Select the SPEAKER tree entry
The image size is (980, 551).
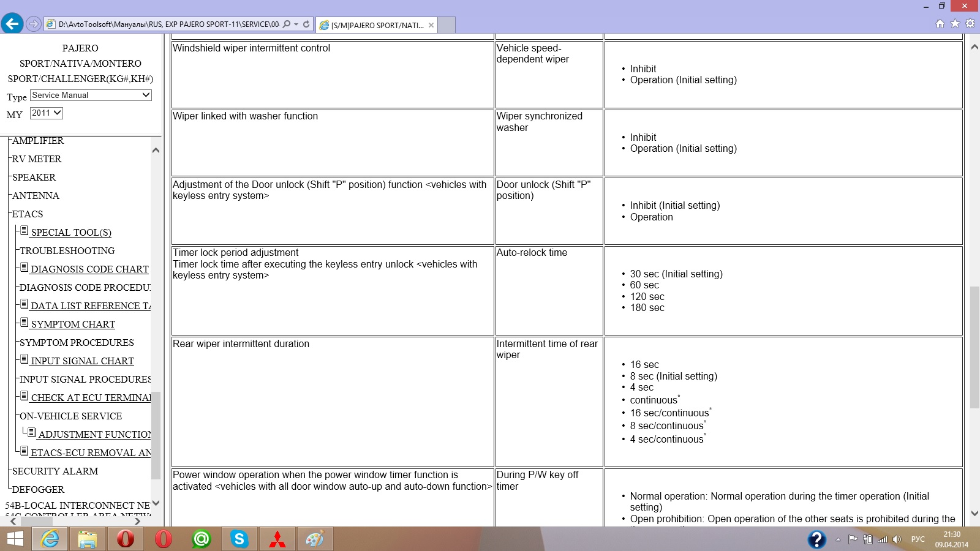34,177
